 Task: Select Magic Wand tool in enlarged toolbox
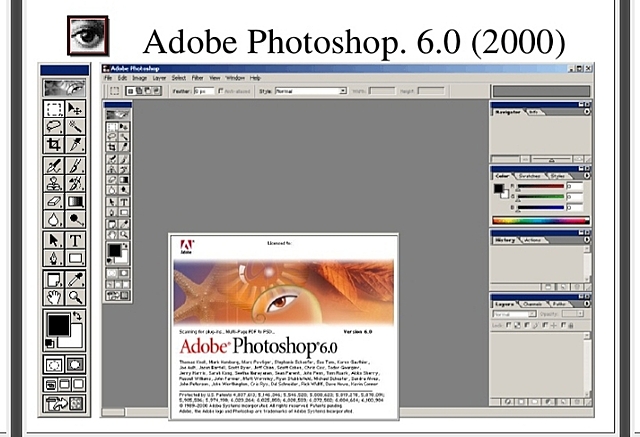tap(75, 126)
